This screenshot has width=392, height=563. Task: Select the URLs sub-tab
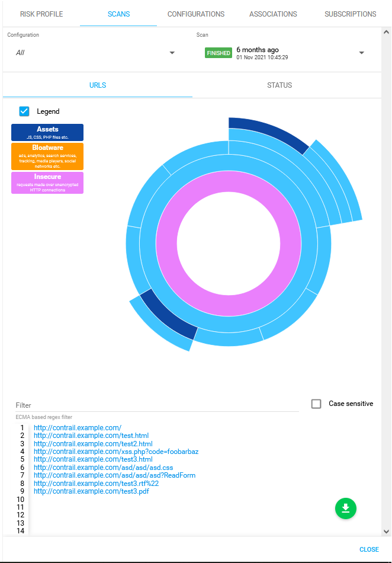(98, 85)
